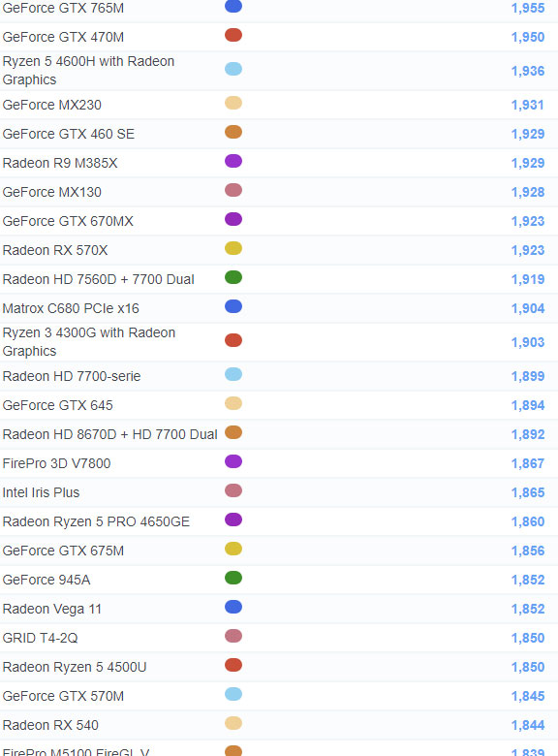
Task: Open GeForce GTX 670MX
Action: tap(68, 221)
